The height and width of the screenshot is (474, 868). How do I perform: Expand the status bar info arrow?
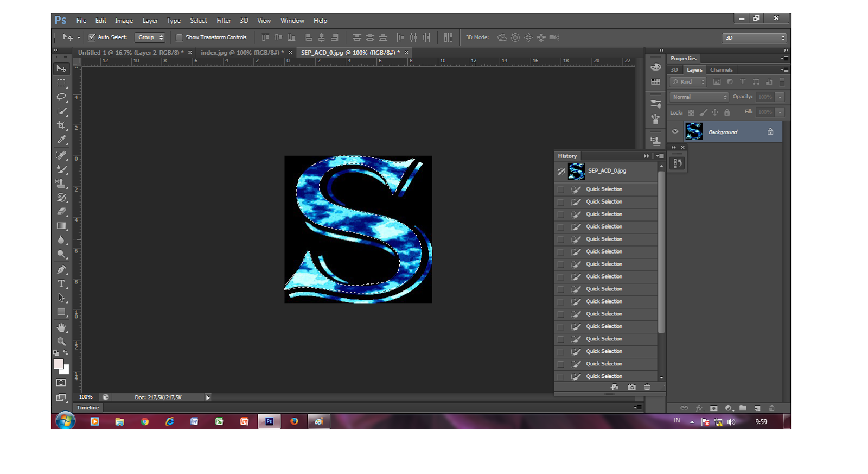click(208, 397)
